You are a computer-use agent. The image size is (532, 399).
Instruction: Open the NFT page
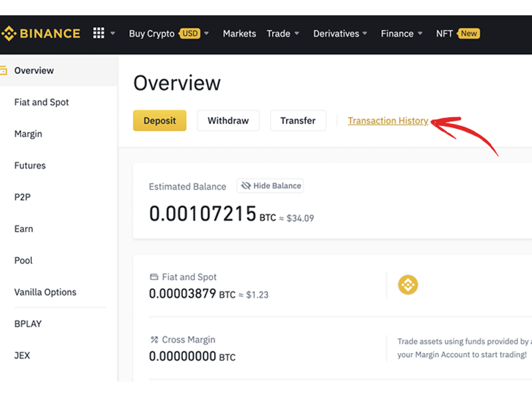coord(444,34)
